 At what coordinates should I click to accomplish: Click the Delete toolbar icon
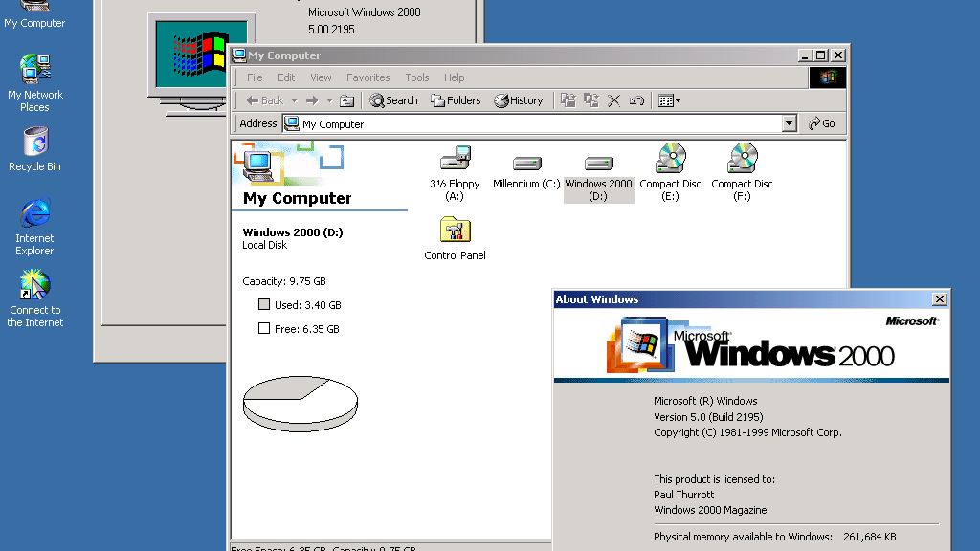pyautogui.click(x=613, y=99)
